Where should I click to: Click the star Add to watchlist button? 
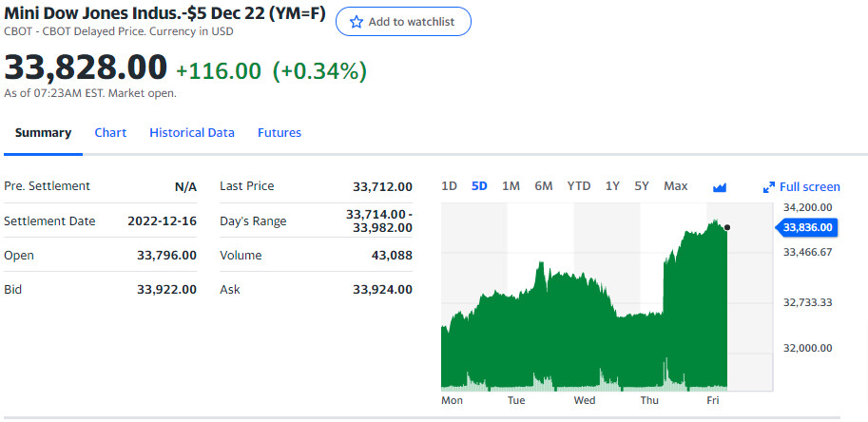click(x=403, y=22)
